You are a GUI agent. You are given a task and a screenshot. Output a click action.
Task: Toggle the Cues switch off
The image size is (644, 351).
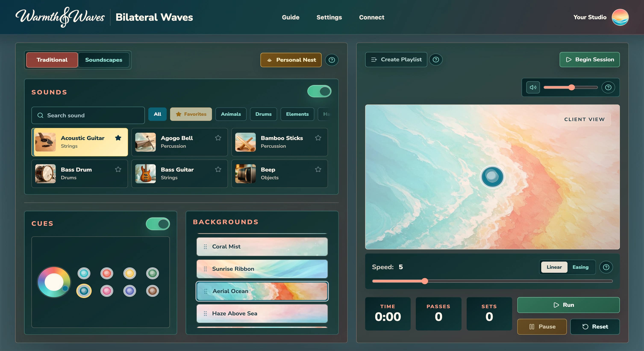tap(158, 224)
